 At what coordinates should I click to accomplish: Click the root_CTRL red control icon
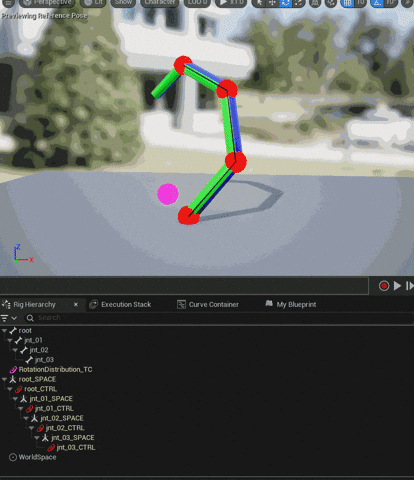point(19,389)
